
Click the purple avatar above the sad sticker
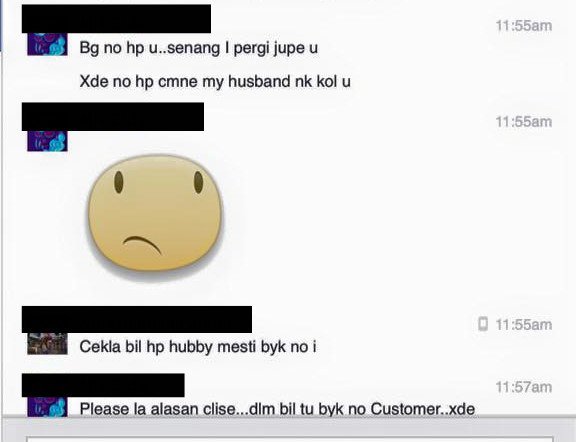coord(47,141)
